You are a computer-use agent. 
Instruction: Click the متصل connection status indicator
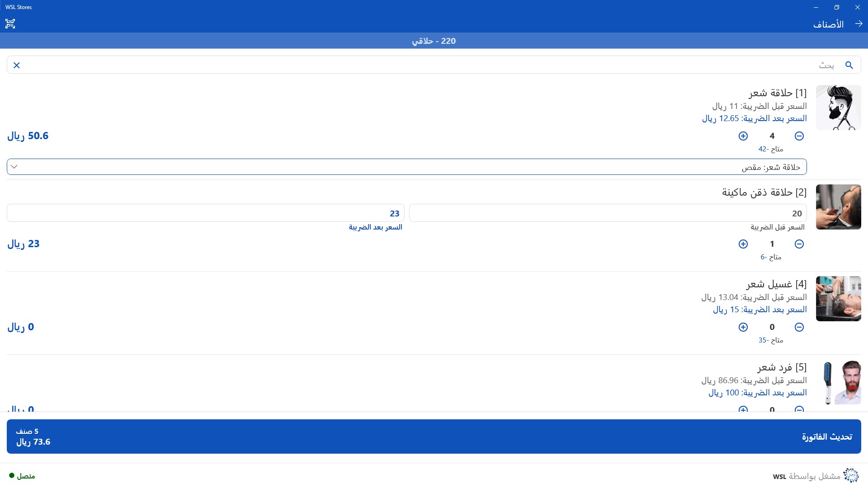click(x=22, y=476)
